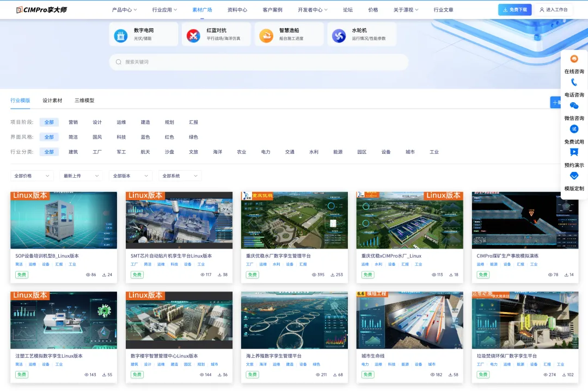Click the search magnifier icon
588x391 pixels.
[119, 62]
